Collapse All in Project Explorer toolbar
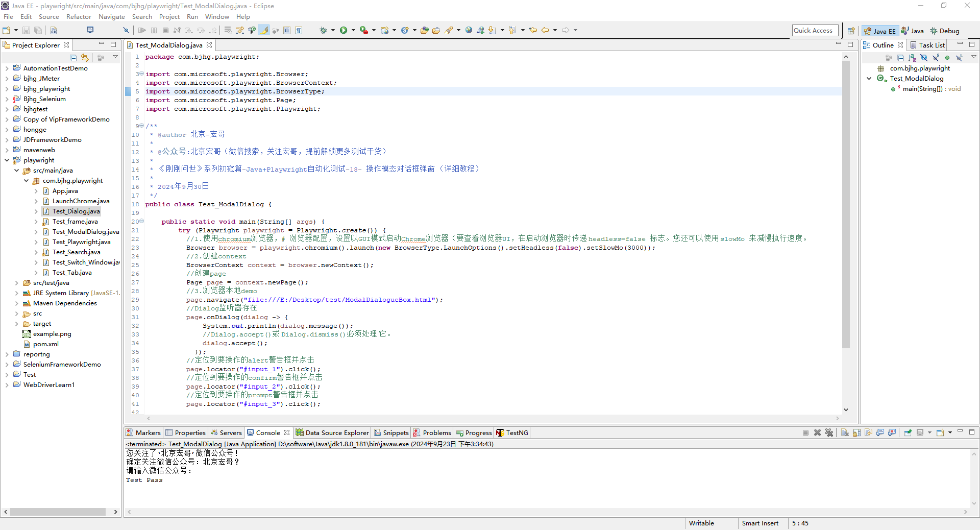This screenshot has height=530, width=980. pyautogui.click(x=73, y=58)
